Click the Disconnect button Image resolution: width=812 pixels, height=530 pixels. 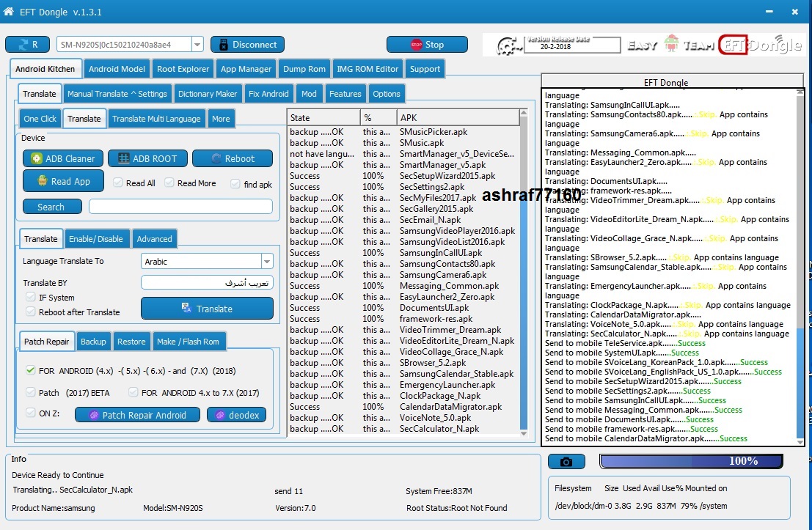coord(247,45)
